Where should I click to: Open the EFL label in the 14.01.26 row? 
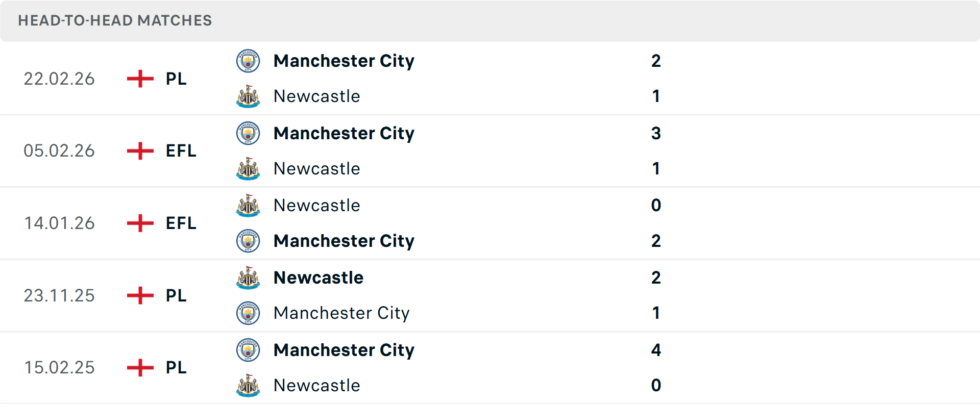pos(181,223)
